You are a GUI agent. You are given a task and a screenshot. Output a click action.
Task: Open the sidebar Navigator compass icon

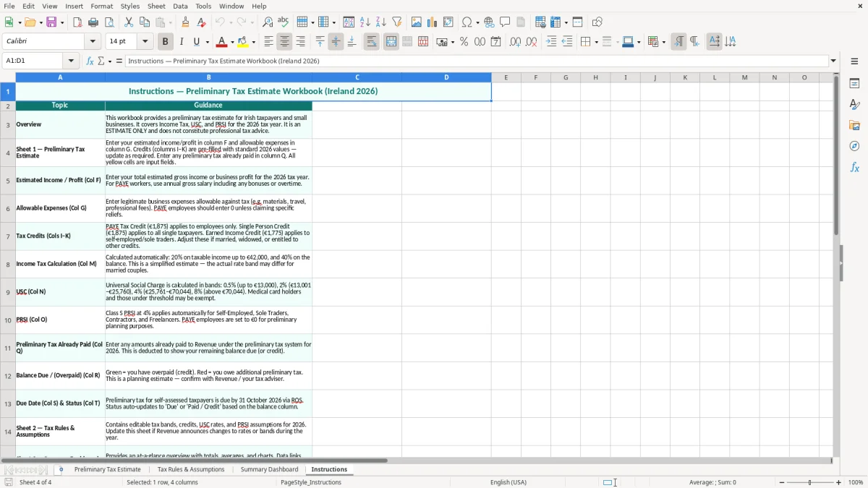coord(854,146)
